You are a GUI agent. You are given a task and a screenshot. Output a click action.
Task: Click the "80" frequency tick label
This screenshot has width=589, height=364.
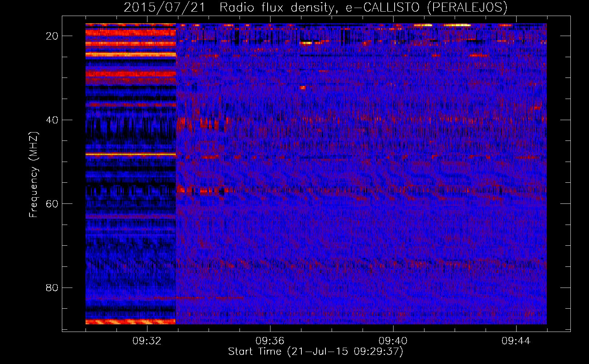[52, 288]
